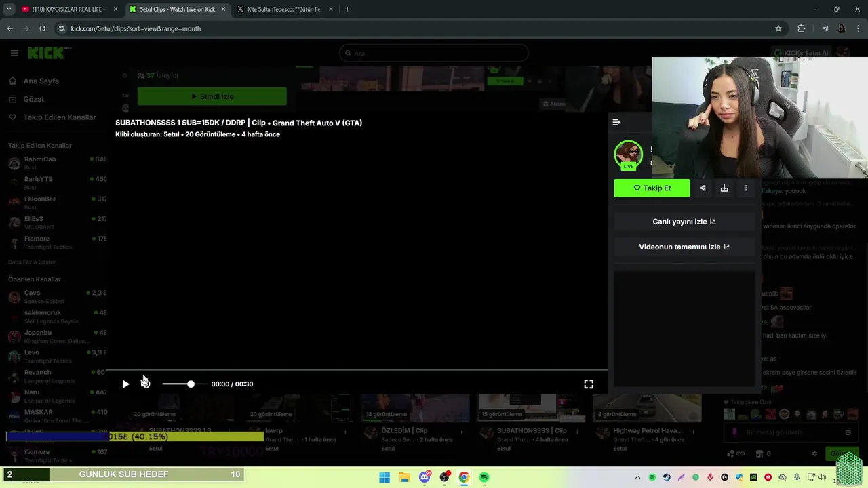Viewport: 868px width, 488px height.
Task: Click the clip progress bar
Action: pyautogui.click(x=357, y=370)
